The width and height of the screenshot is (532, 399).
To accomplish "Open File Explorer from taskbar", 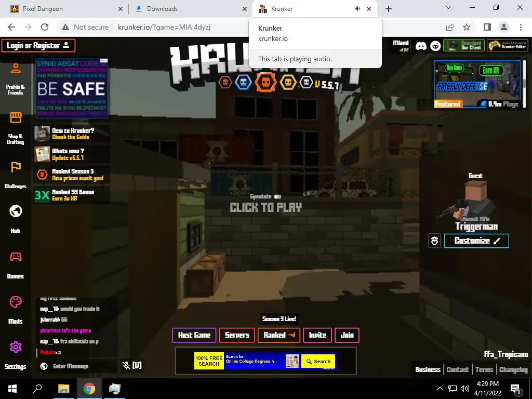I will [63, 389].
